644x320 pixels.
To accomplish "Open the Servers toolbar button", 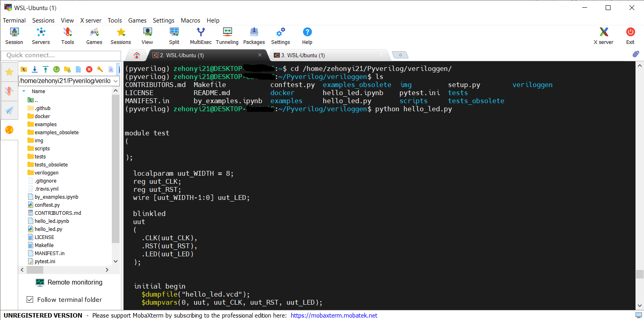I will [41, 36].
